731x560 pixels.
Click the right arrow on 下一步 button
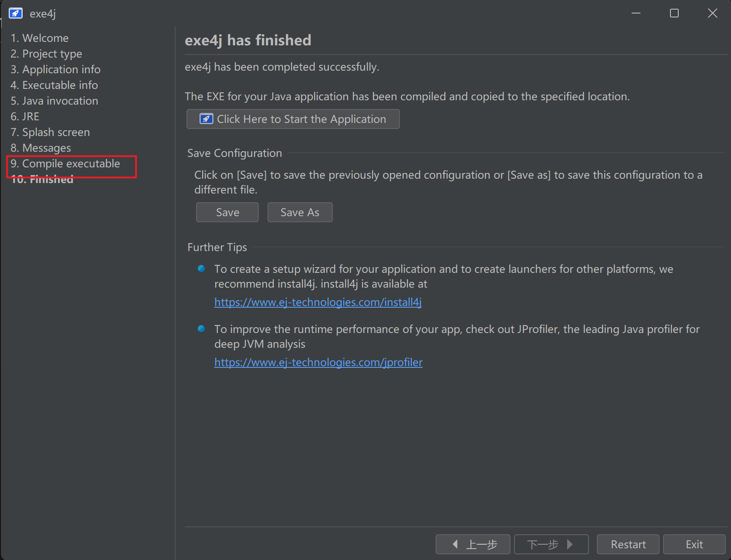click(x=570, y=544)
